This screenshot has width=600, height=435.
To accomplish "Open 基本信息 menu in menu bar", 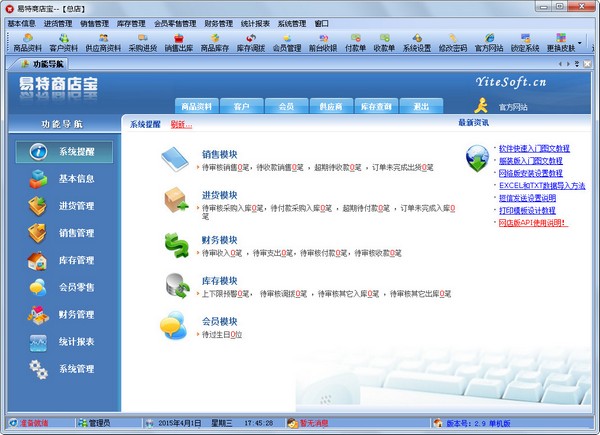I will [x=21, y=24].
